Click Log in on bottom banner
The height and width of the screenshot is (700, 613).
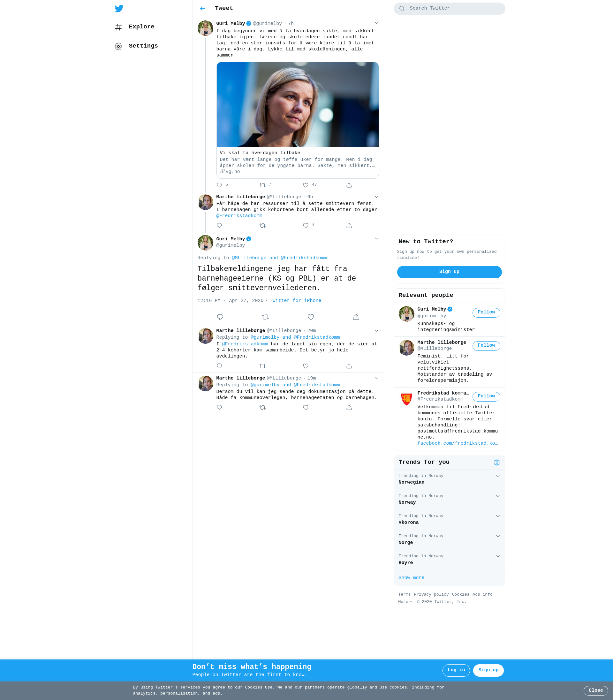(x=456, y=670)
